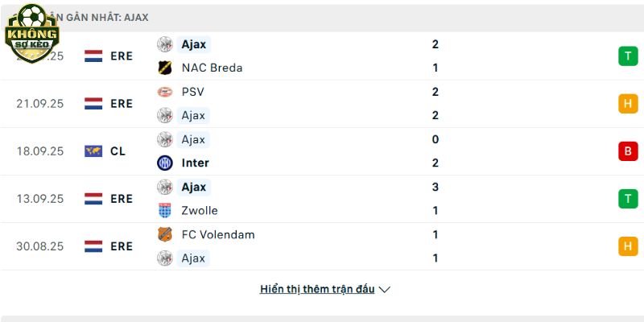Click the red B badge for Inter match
This screenshot has width=644, height=322.
(628, 151)
